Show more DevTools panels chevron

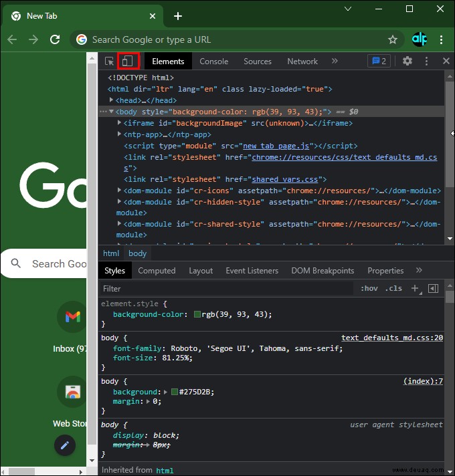click(x=335, y=61)
